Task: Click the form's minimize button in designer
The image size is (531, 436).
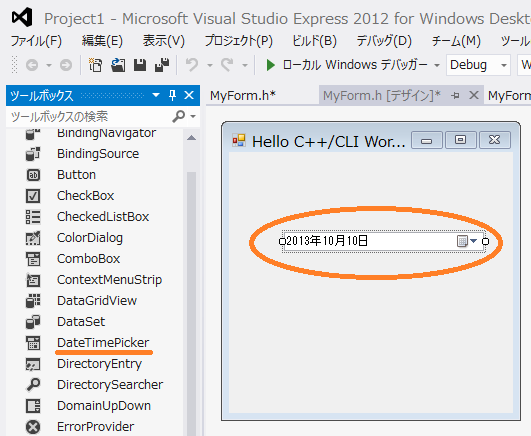Action: coord(427,140)
